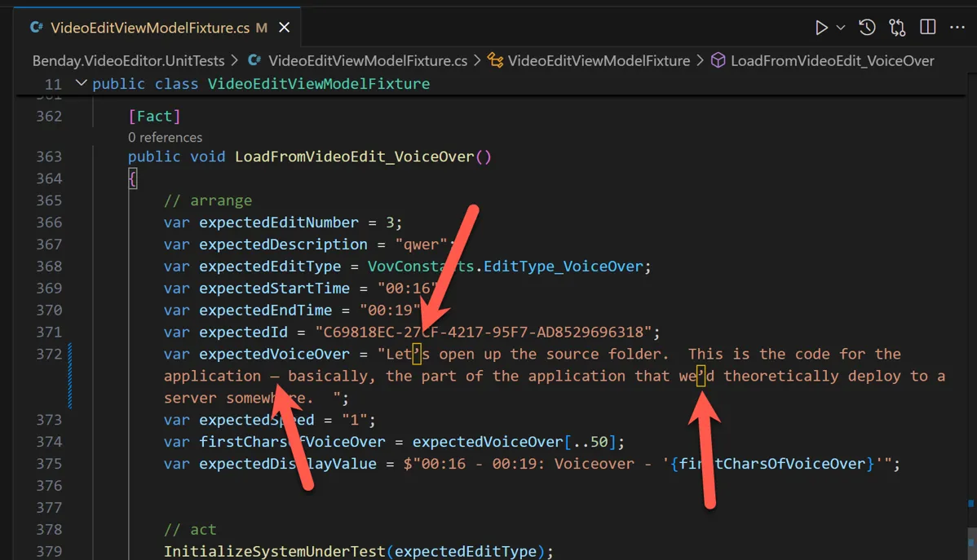977x560 pixels.
Task: Click the expectedEndTime variable
Action: [x=266, y=311]
